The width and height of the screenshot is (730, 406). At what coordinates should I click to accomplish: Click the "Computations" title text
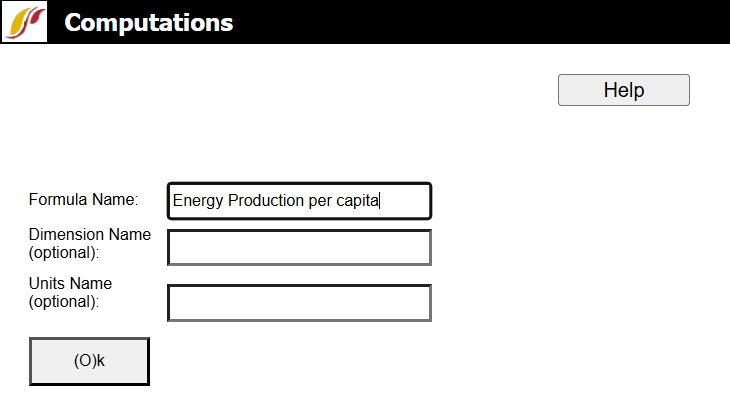click(149, 22)
